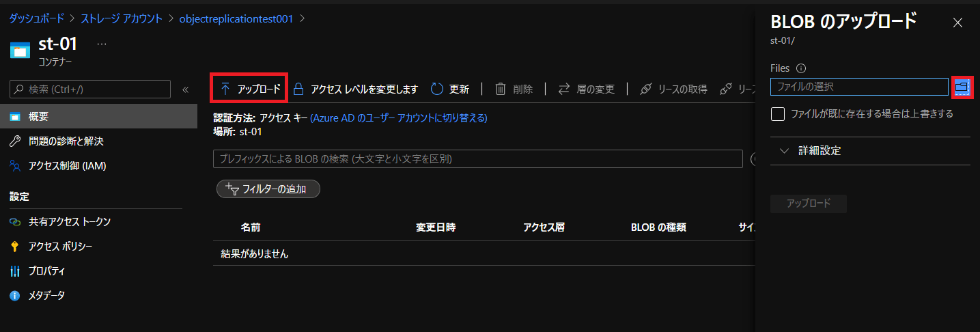Expand the 詳細設定 section
The width and height of the screenshot is (980, 332).
pyautogui.click(x=870, y=150)
